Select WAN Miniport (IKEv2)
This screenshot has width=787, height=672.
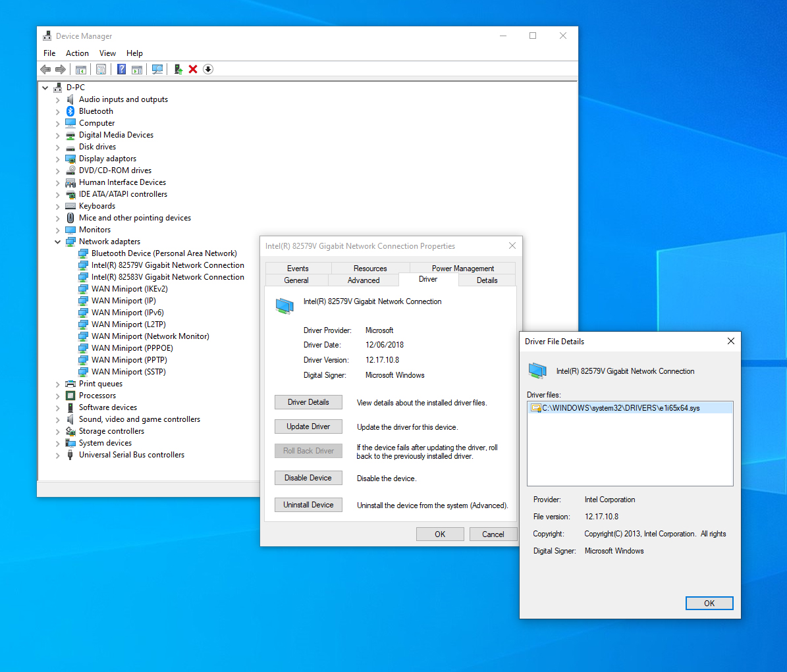point(130,289)
